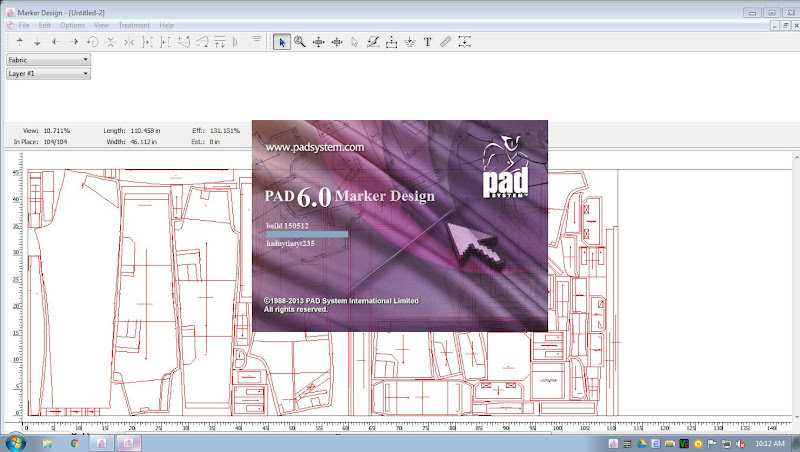Select the hollow white pointer tool
This screenshot has width=800, height=452.
click(355, 42)
